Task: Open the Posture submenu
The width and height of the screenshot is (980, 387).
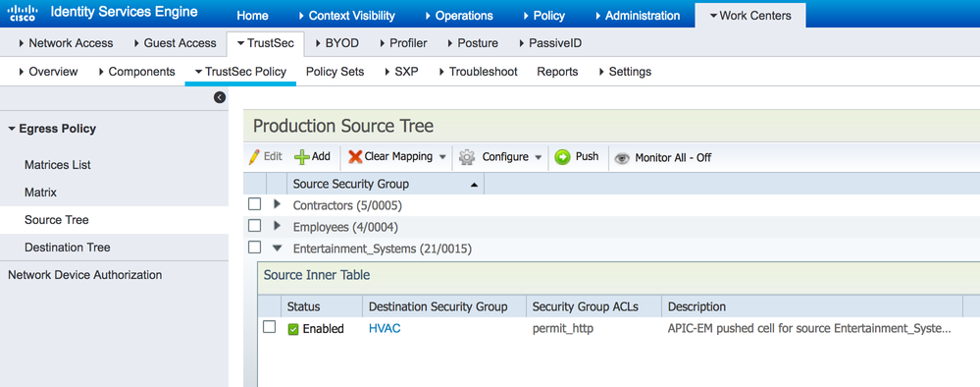Action: point(473,43)
